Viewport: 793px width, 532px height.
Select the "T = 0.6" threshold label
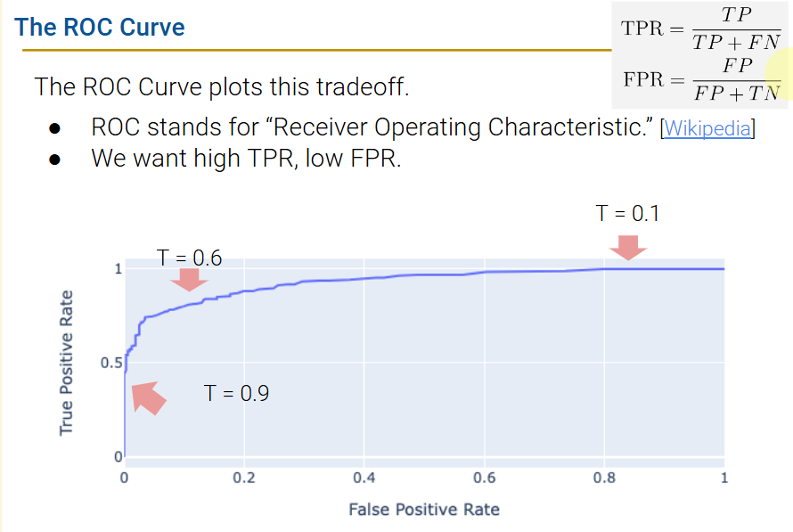point(189,258)
